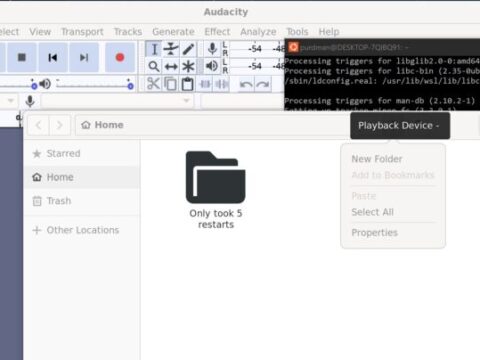Click the Undo arrow icon
480x360 pixels.
pos(246,84)
